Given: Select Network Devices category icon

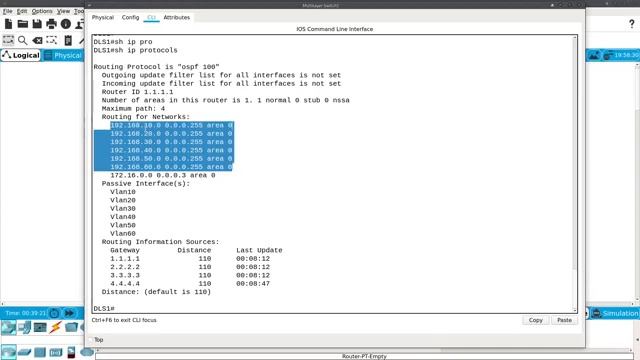Looking at the screenshot, I should (x=8, y=327).
